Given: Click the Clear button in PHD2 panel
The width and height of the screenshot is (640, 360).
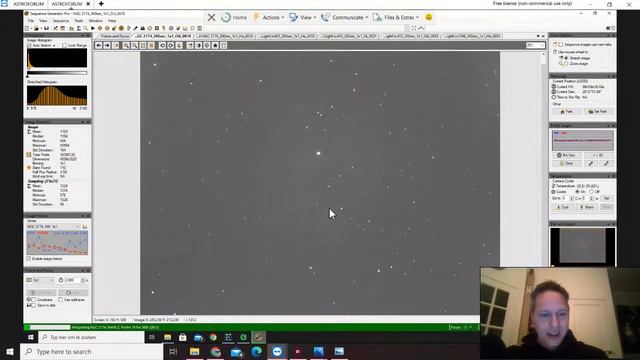Looking at the screenshot, I should pos(566,163).
